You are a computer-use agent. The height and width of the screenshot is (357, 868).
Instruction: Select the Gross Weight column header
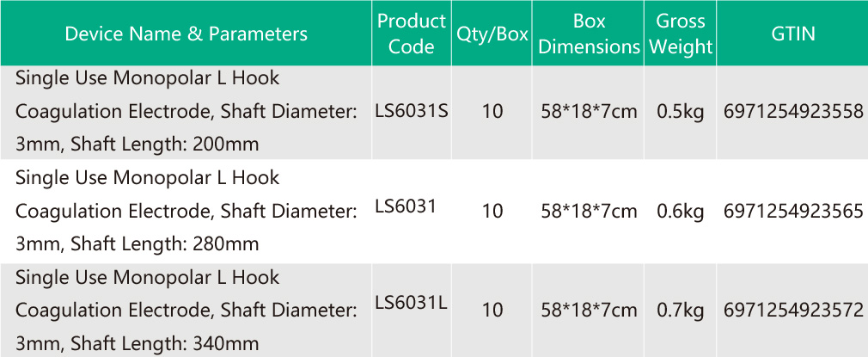click(x=681, y=34)
